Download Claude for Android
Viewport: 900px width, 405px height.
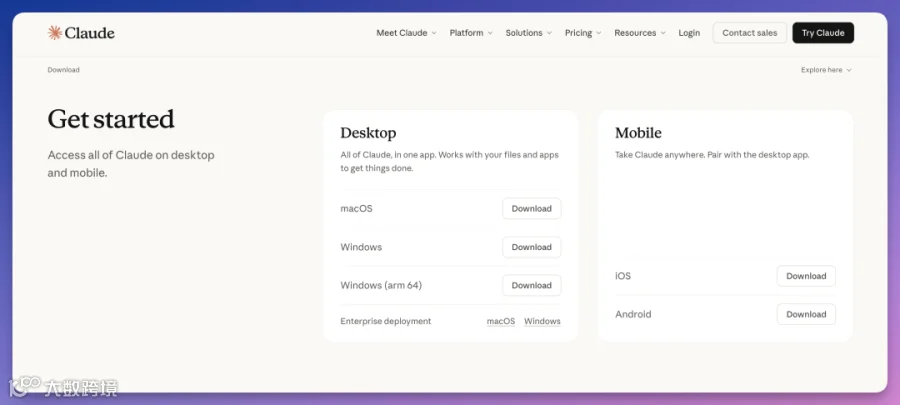point(806,314)
